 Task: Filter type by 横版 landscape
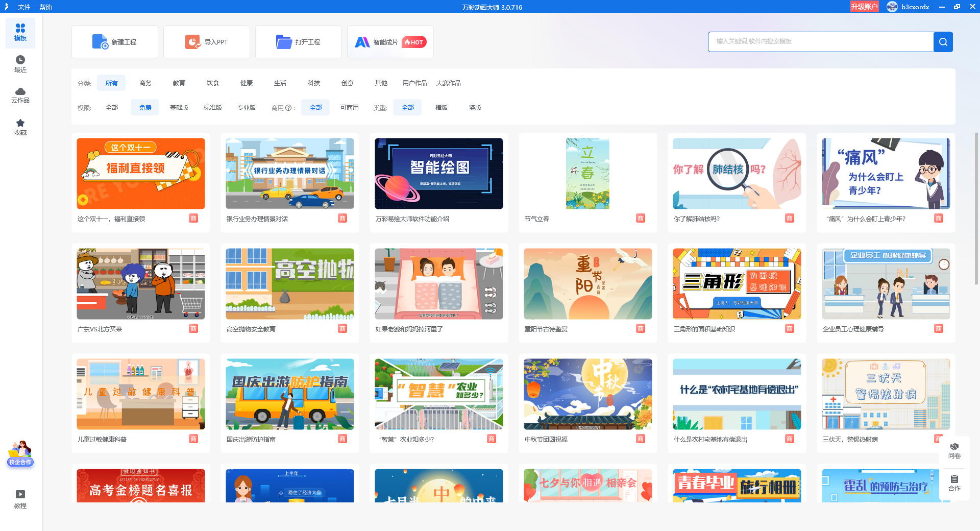[442, 108]
